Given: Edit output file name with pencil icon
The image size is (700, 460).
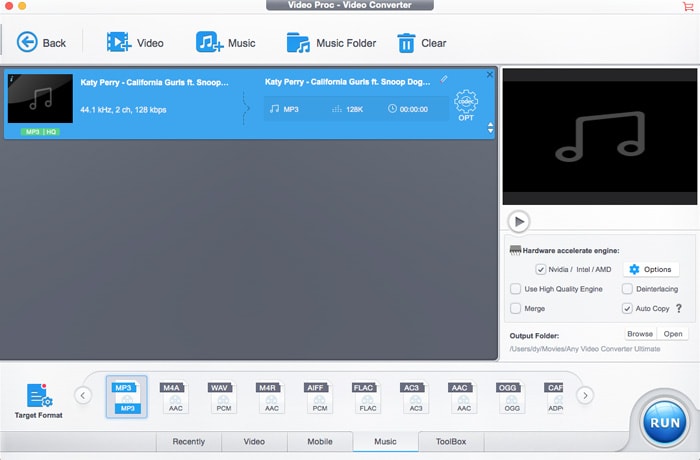Looking at the screenshot, I should pos(443,79).
